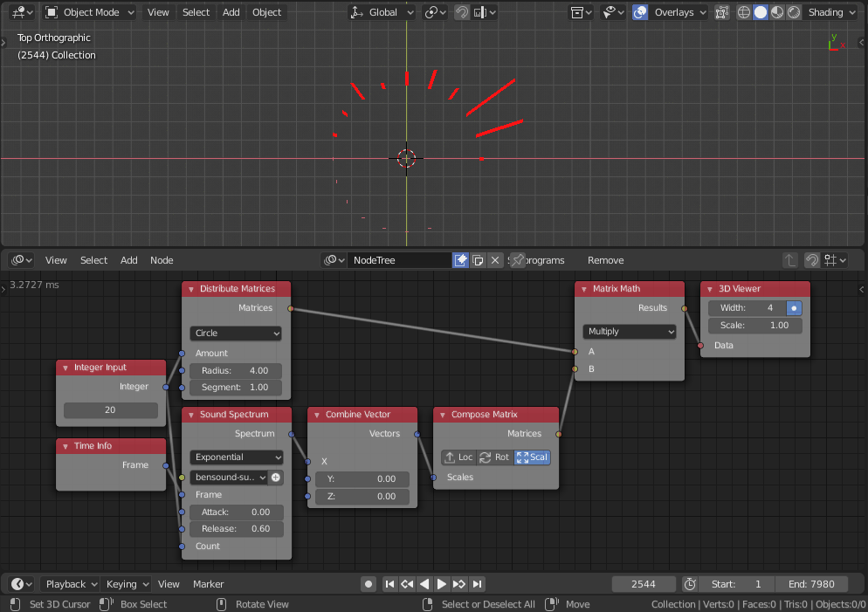Open the Exponential dropdown in Sound Spectrum
Viewport: 868px width, 612px height.
pos(236,457)
